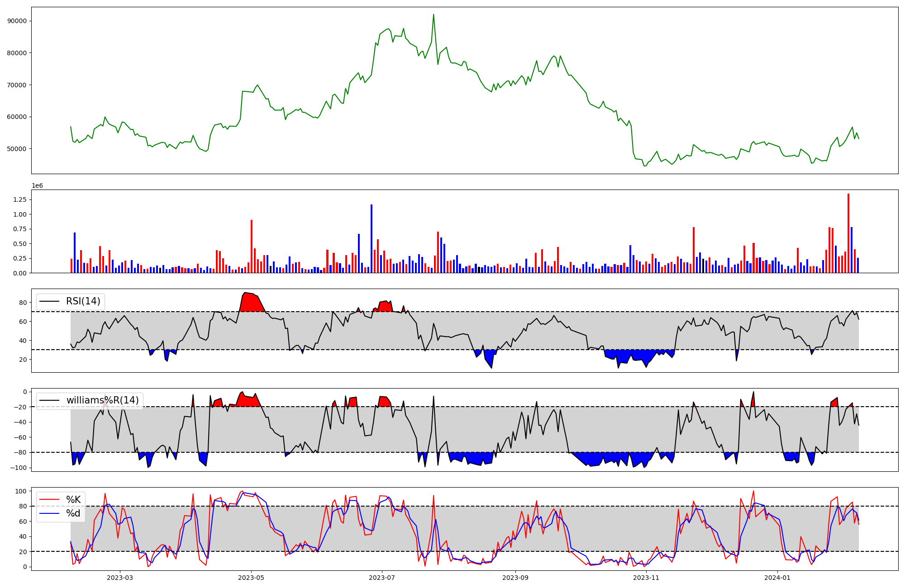Image resolution: width=905 pixels, height=588 pixels.
Task: Click the tallest blue volume bar
Action: click(x=372, y=238)
